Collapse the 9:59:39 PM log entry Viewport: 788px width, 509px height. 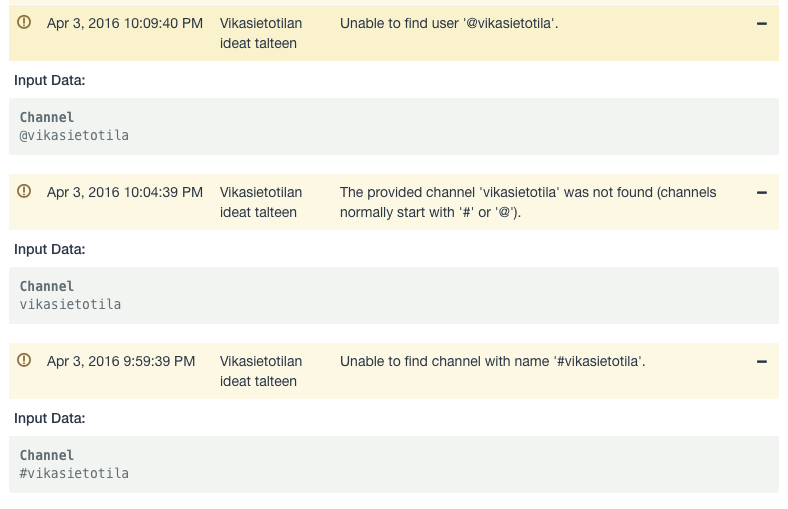[761, 361]
